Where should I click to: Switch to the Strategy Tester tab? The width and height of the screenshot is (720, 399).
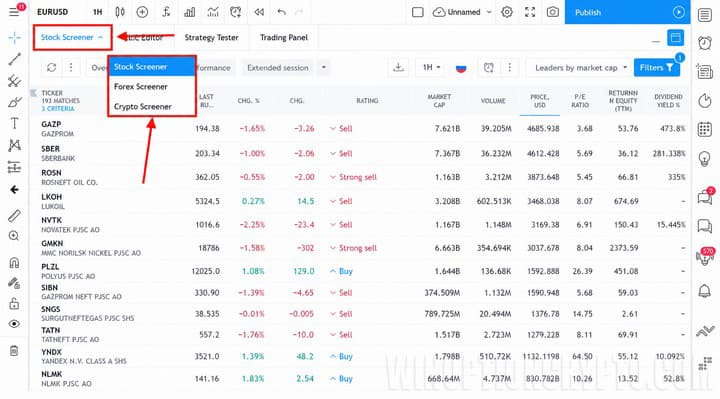click(211, 38)
